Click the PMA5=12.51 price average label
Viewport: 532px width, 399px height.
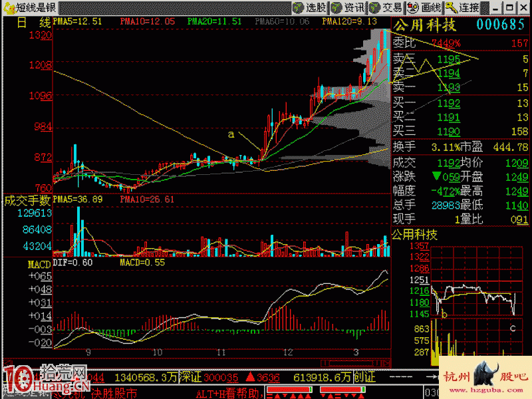[x=78, y=21]
